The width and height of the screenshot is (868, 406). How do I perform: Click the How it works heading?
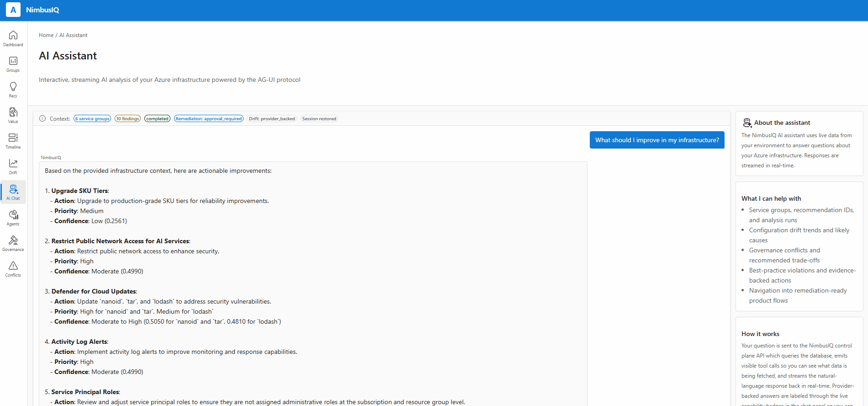pos(761,334)
